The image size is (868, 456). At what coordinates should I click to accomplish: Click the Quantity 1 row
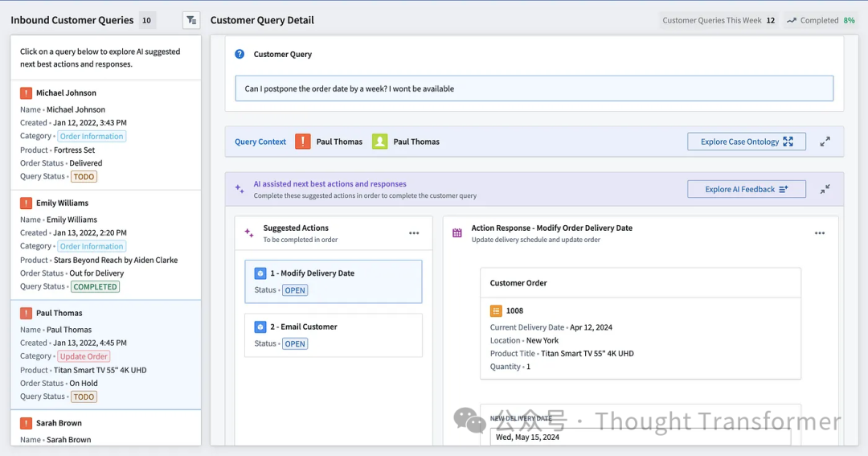click(510, 367)
